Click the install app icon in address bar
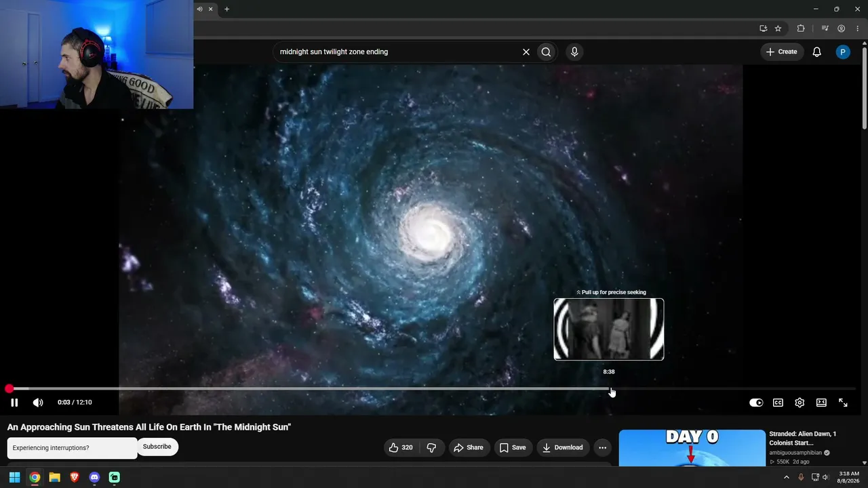This screenshot has height=488, width=868. tap(763, 28)
